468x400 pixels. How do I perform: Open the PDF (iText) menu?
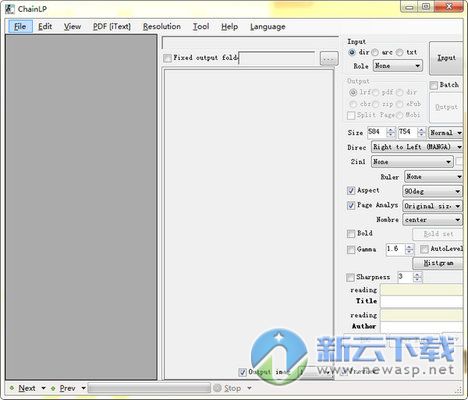(x=112, y=27)
